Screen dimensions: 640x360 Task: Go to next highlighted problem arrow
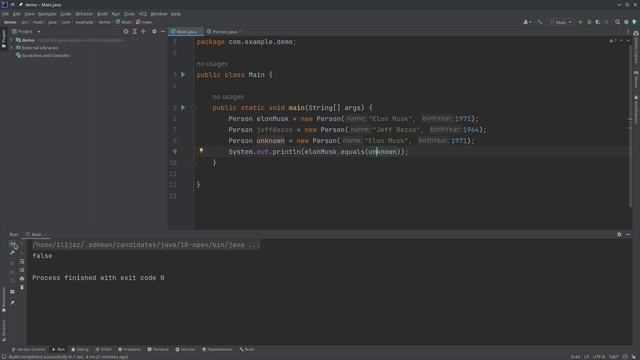pyautogui.click(x=628, y=41)
